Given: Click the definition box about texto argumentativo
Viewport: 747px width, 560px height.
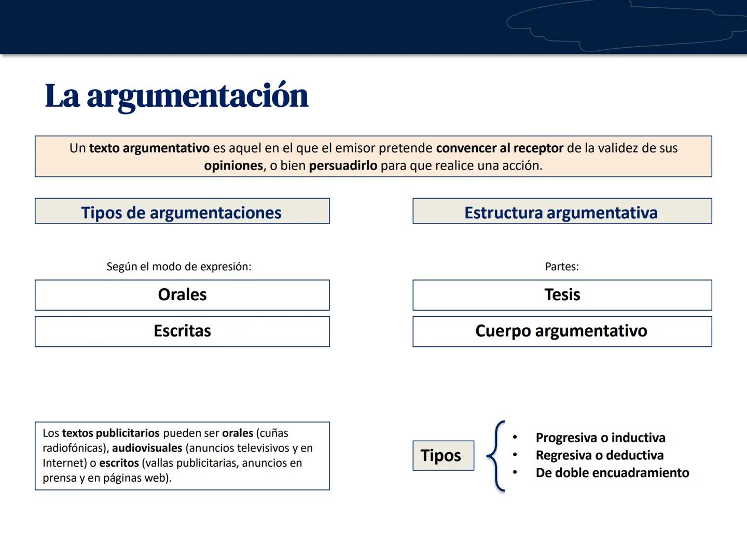Looking at the screenshot, I should [374, 156].
